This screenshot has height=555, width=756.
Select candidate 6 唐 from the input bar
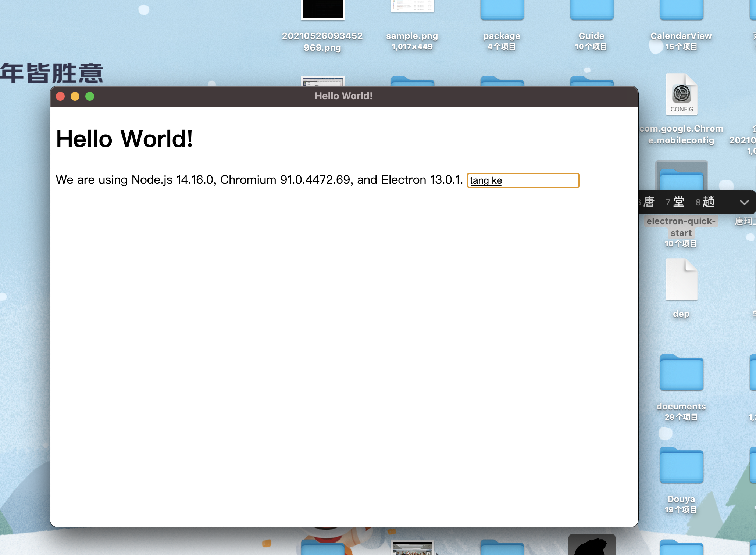(649, 202)
